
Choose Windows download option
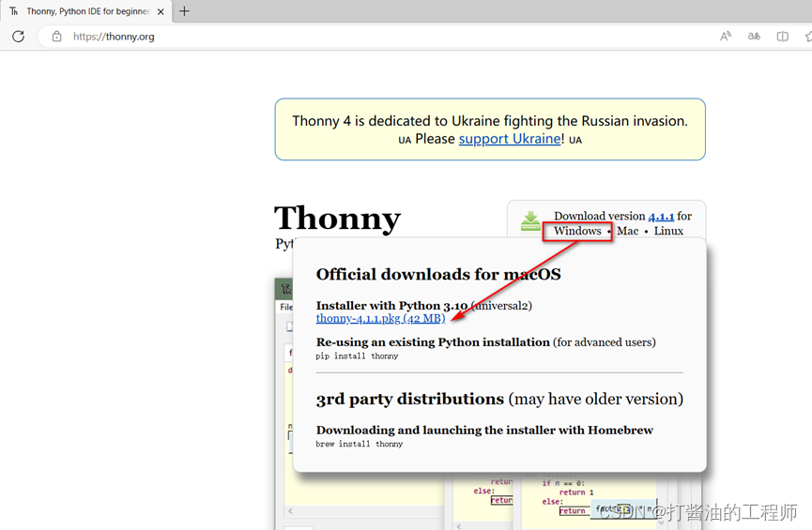(x=577, y=231)
